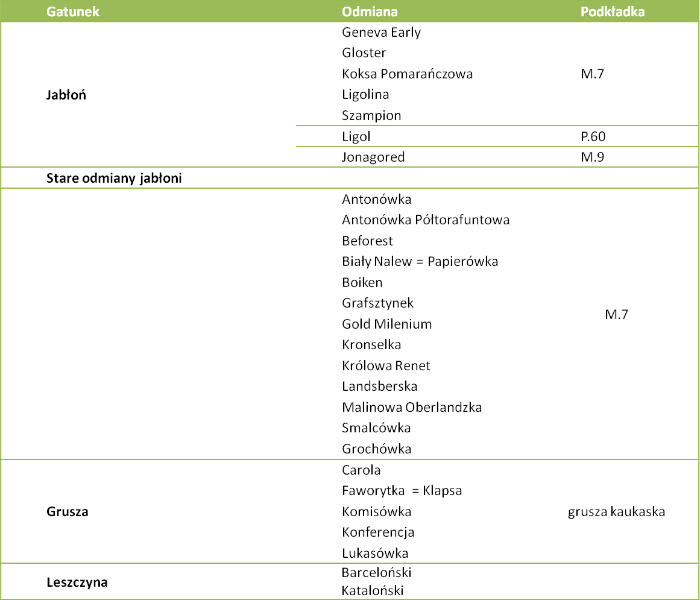Click the Gatunek column header
Screen dimensions: 700x600
tap(73, 11)
